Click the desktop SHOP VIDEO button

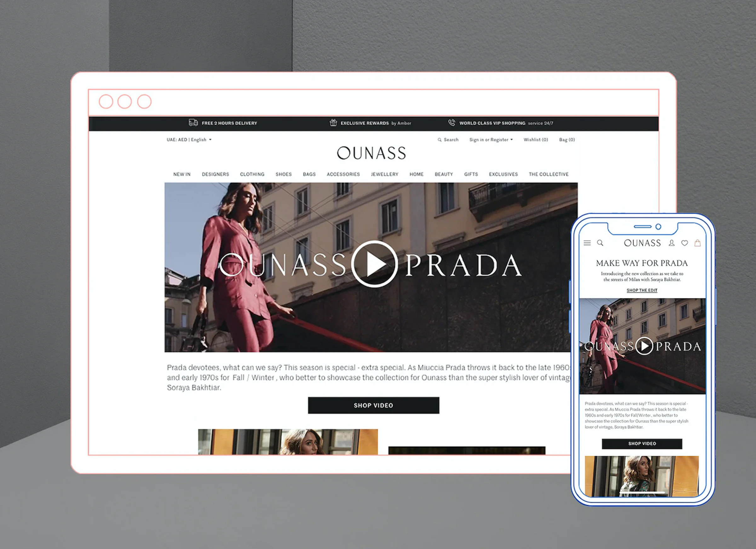click(x=373, y=405)
